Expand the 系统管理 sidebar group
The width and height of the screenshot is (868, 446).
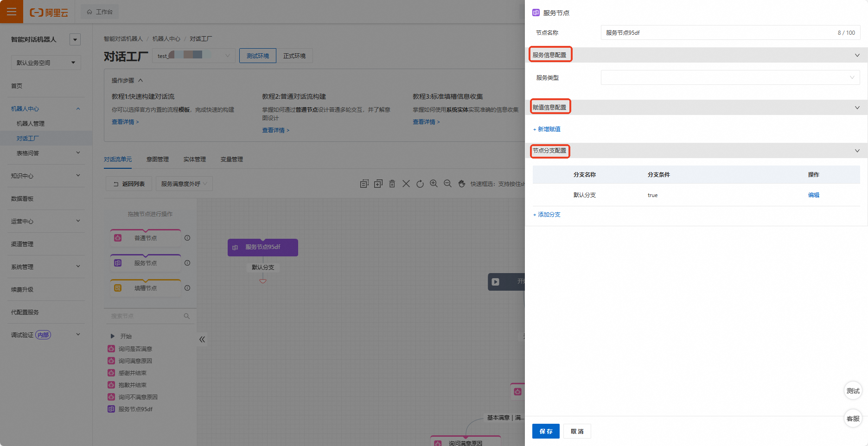[x=78, y=267]
